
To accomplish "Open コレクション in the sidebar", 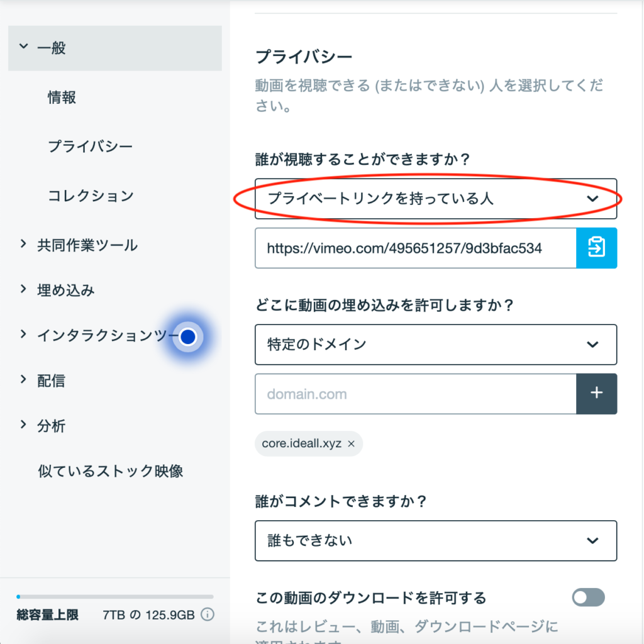I will coord(91,196).
